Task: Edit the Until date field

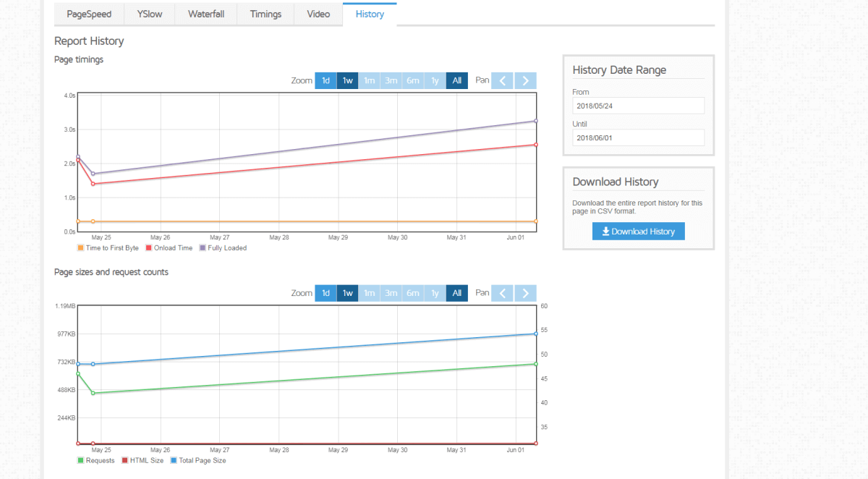Action: pyautogui.click(x=638, y=137)
